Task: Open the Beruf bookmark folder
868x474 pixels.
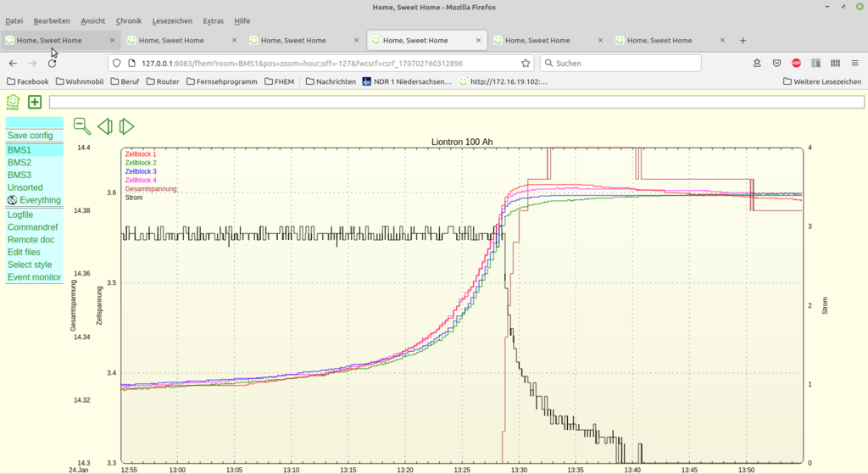Action: pyautogui.click(x=125, y=81)
